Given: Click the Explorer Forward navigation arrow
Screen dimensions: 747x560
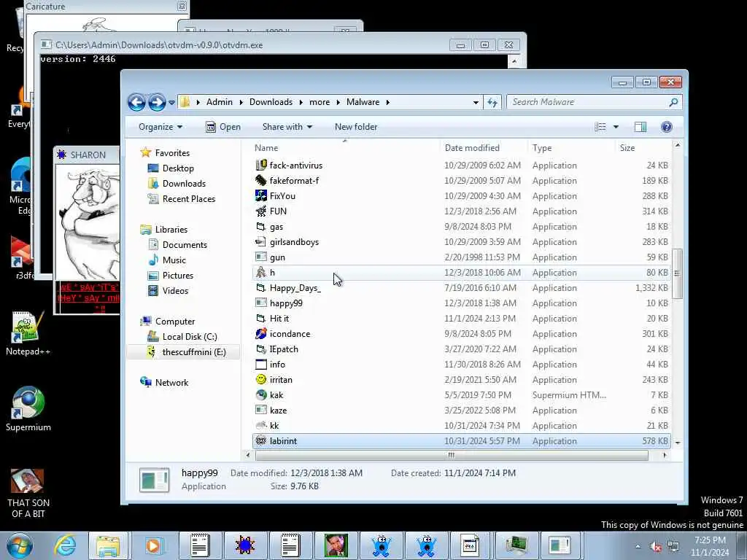Looking at the screenshot, I should (x=157, y=102).
